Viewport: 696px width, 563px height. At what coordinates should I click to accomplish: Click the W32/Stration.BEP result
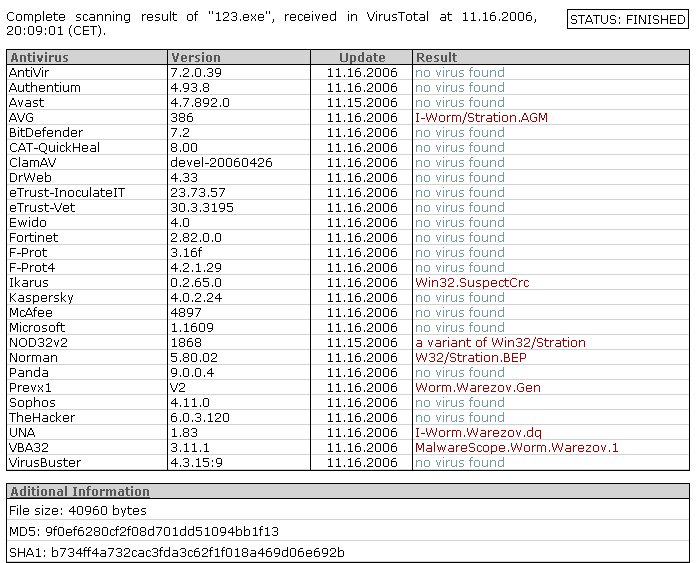[x=471, y=358]
